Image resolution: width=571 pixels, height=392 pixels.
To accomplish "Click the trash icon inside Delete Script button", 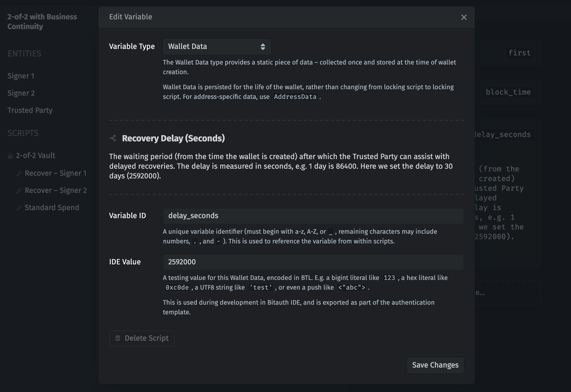I will (119, 338).
